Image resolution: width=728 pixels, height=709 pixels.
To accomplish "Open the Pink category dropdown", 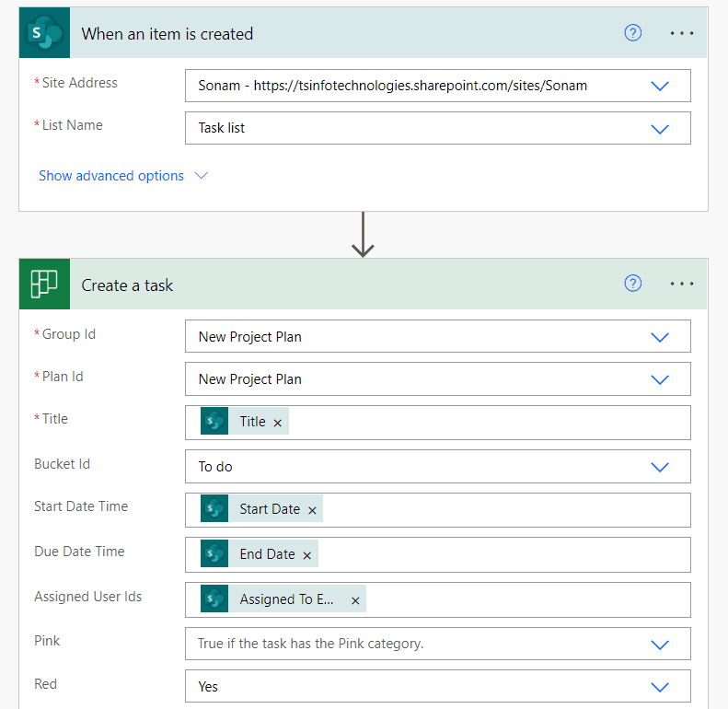I will pos(659,645).
